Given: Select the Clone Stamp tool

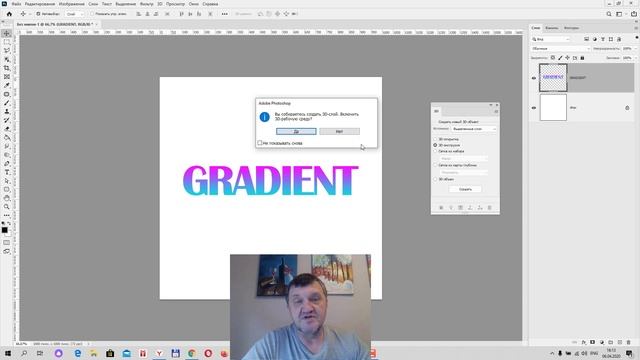Looking at the screenshot, I should tap(7, 111).
